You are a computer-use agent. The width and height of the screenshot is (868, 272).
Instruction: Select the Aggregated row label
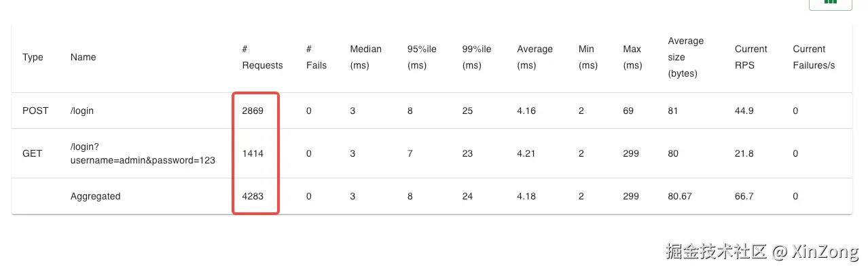pos(95,197)
